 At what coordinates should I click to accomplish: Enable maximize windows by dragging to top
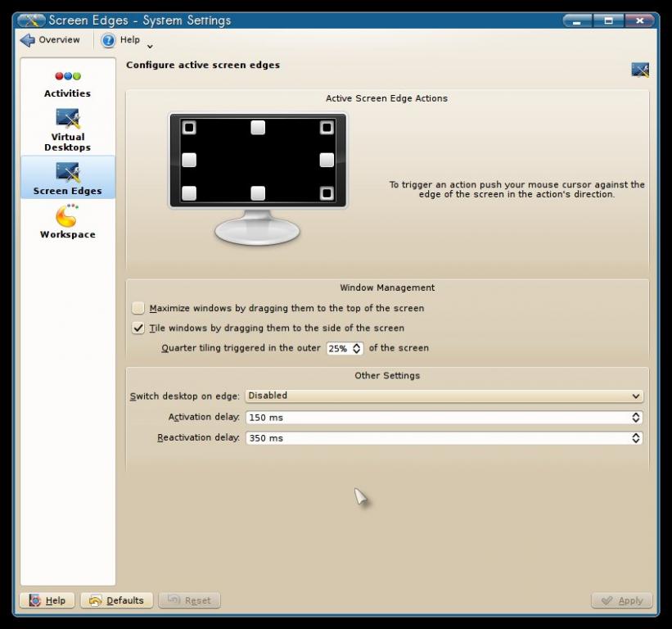(138, 308)
